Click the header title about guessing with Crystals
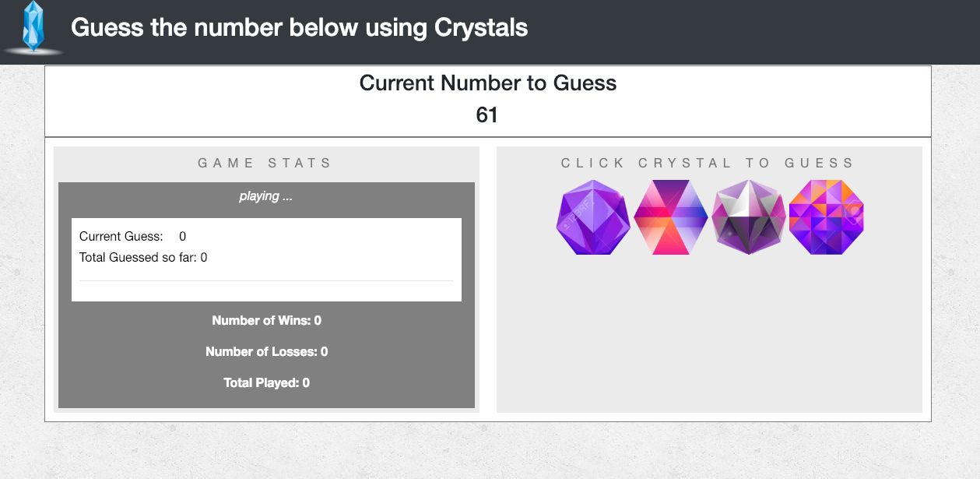980x479 pixels. pos(300,28)
